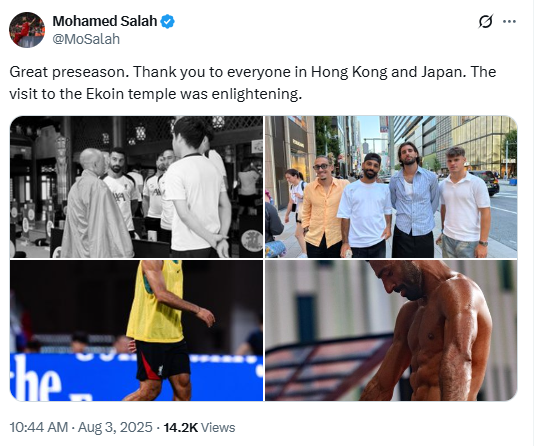Click the 'Great preseason' tweet text
Image resolution: width=537 pixels, height=446 pixels.
[x=253, y=83]
